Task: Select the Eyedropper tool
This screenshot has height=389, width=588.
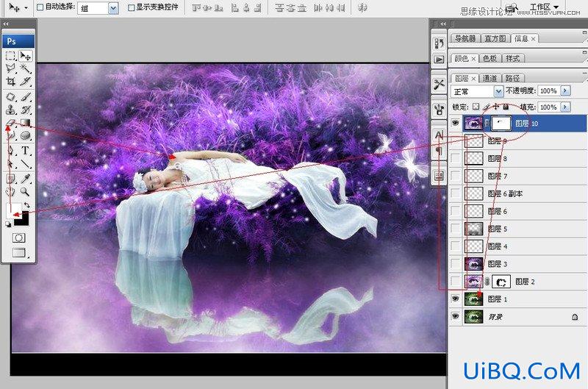Action: (25, 179)
